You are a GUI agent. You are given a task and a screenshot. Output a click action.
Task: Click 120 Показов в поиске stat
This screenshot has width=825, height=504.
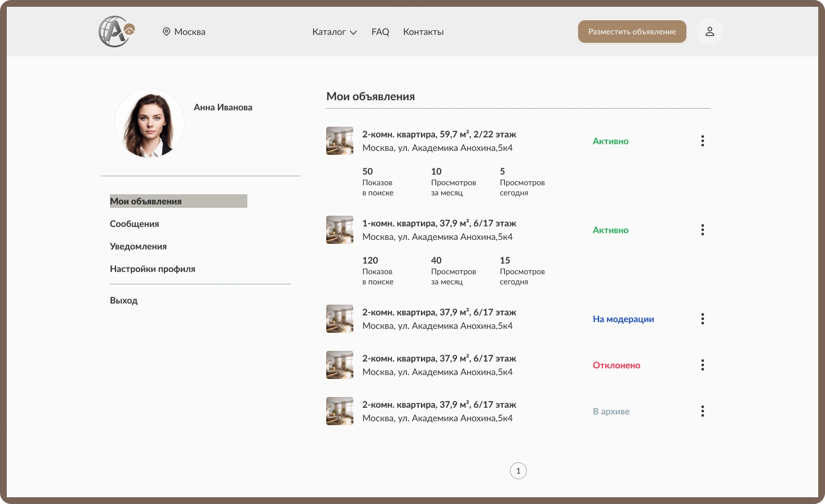(378, 270)
